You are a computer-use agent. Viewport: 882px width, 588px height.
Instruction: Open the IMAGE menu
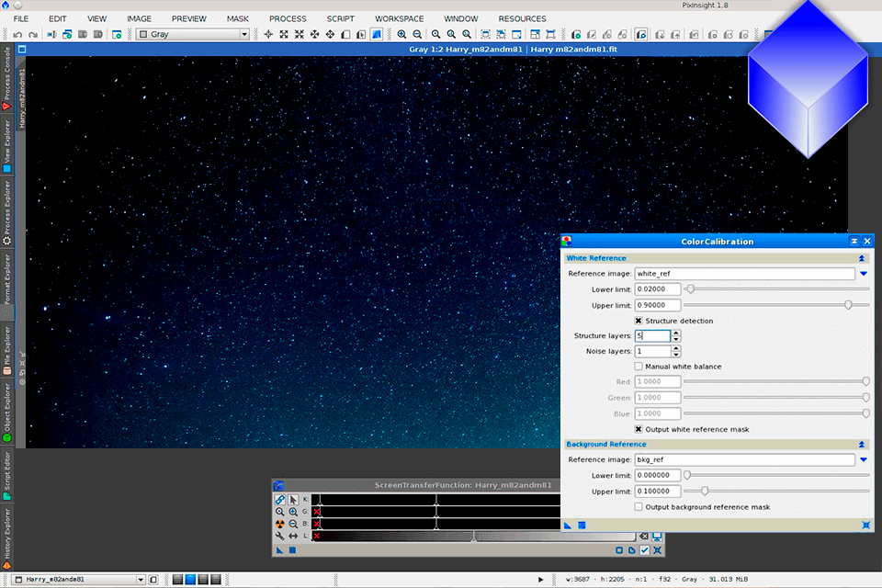click(139, 18)
